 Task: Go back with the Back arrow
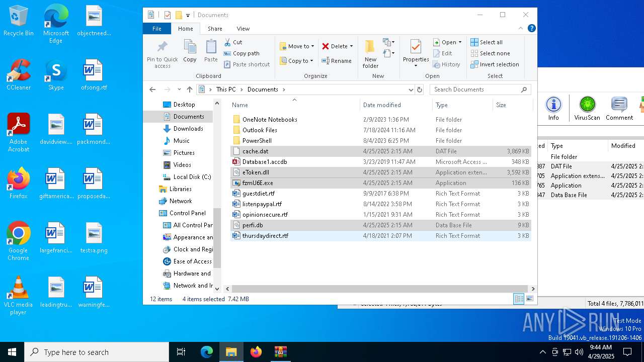[152, 89]
